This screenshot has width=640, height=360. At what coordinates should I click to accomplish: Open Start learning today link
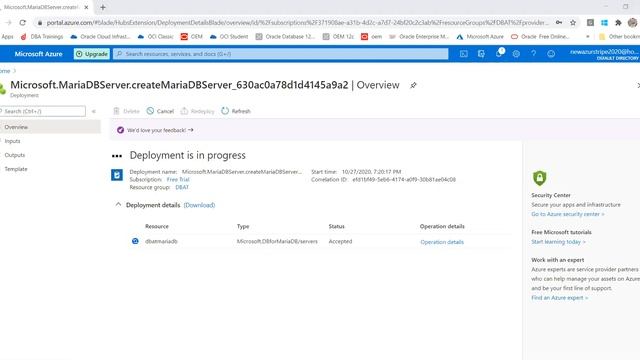558,242
